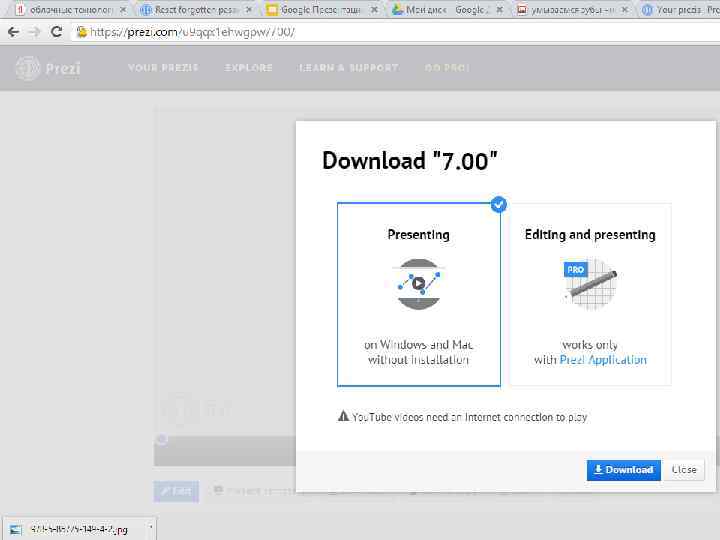Click the 'YouTube videos need an Internet connection' text
Viewport: 720px width, 540px height.
tap(469, 417)
